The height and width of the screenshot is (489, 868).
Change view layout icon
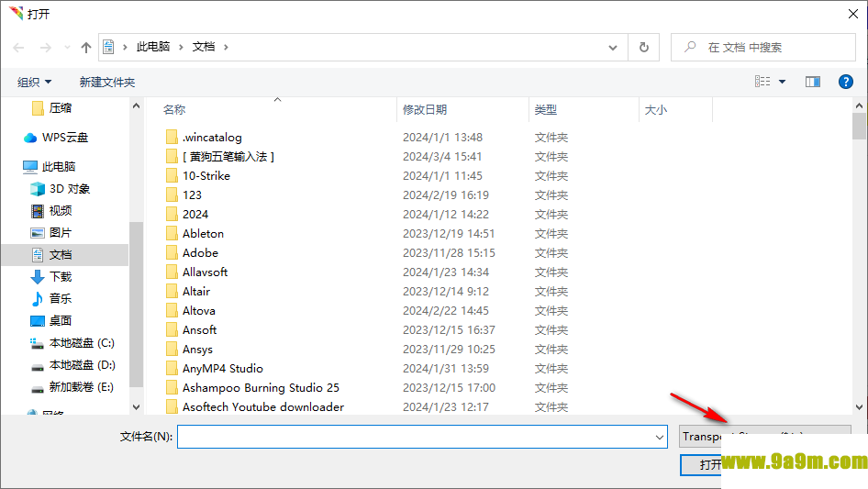[762, 82]
